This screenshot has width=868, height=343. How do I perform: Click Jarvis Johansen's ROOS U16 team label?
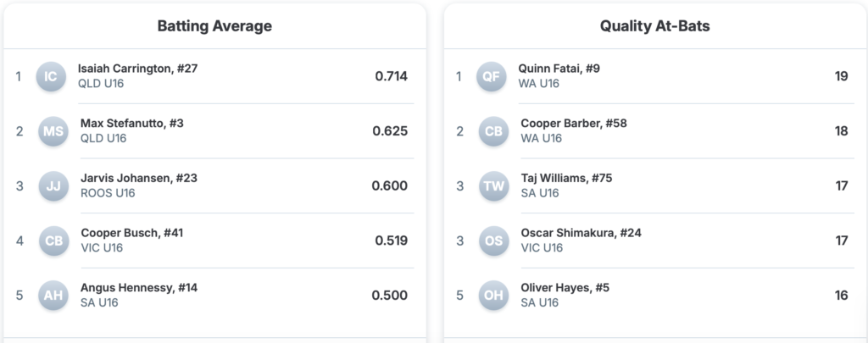click(108, 193)
